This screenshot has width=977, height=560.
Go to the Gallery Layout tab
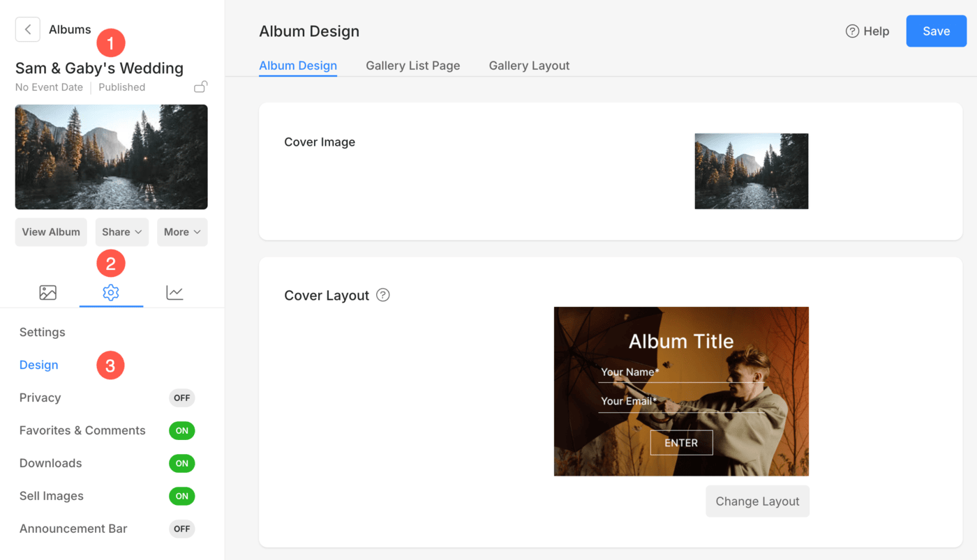click(529, 66)
